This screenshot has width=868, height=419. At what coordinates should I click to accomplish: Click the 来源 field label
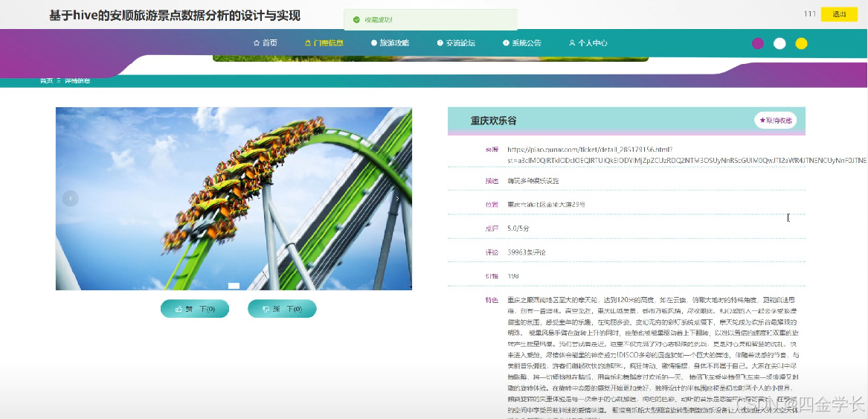coord(492,150)
